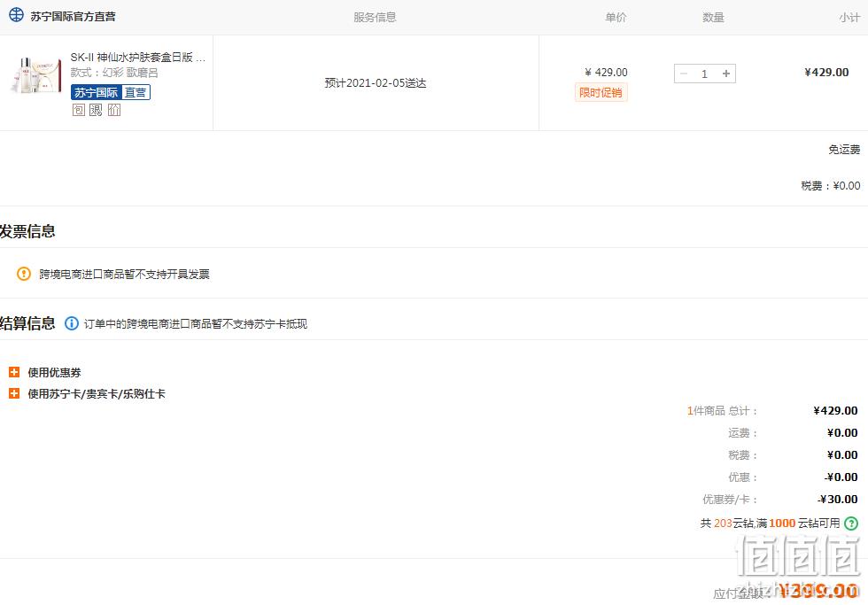Image resolution: width=868 pixels, height=605 pixels.
Task: Open the 苏宁国际官方直营 store link
Action: 73,17
